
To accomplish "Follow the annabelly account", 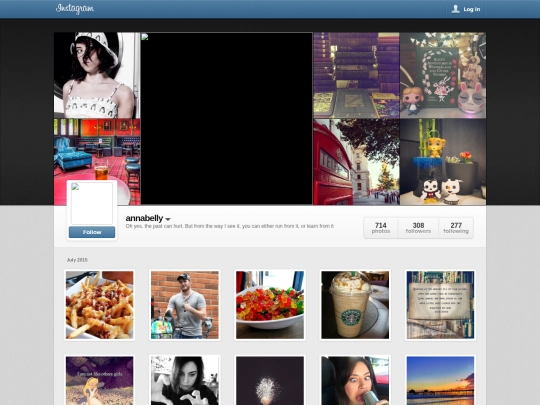I will [x=92, y=232].
